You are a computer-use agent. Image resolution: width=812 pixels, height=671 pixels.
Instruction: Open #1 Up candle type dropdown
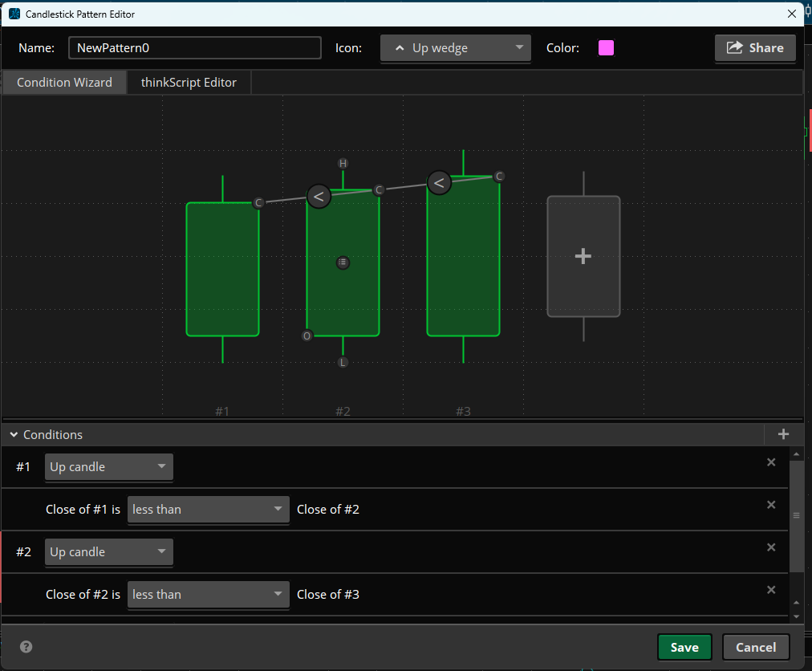pos(108,467)
